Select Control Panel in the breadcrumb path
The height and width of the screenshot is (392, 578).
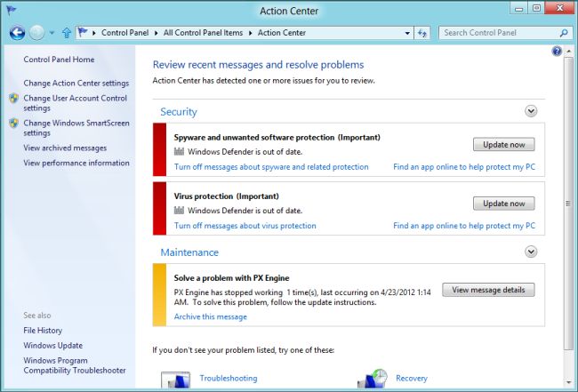point(125,33)
